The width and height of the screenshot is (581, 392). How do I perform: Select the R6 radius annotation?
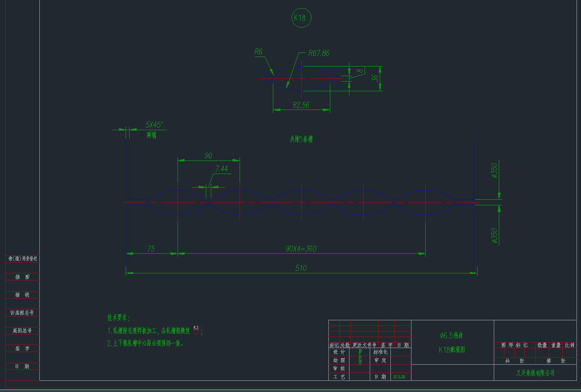point(258,52)
